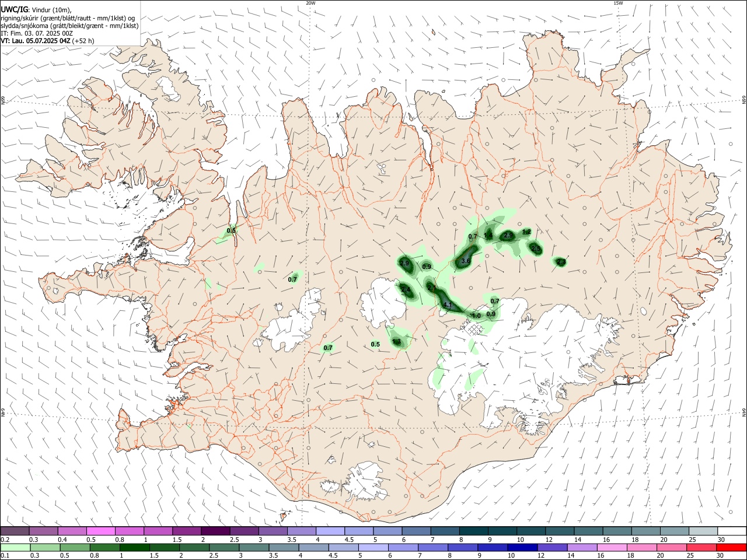Click the slydda/snjókoma legend description line
This screenshot has width=747, height=560.
pyautogui.click(x=69, y=26)
